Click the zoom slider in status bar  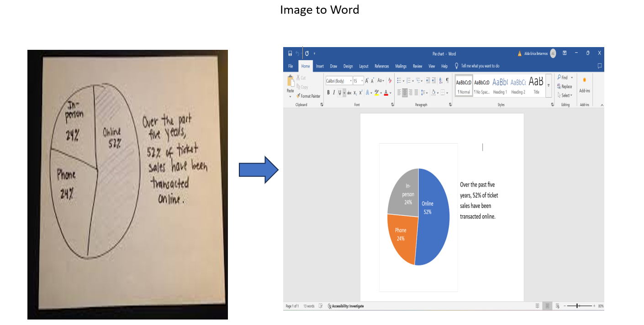tap(578, 306)
